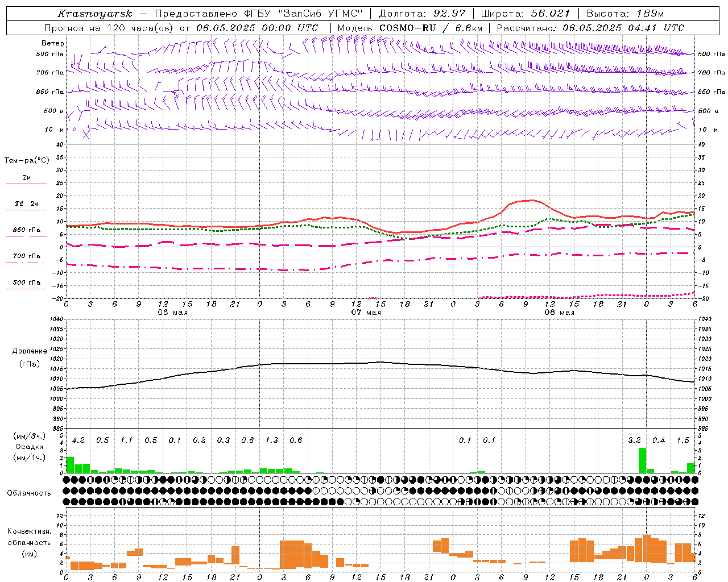This screenshot has width=728, height=582.
Task: Click the '4.2' precipitation value
Action: pyautogui.click(x=78, y=440)
